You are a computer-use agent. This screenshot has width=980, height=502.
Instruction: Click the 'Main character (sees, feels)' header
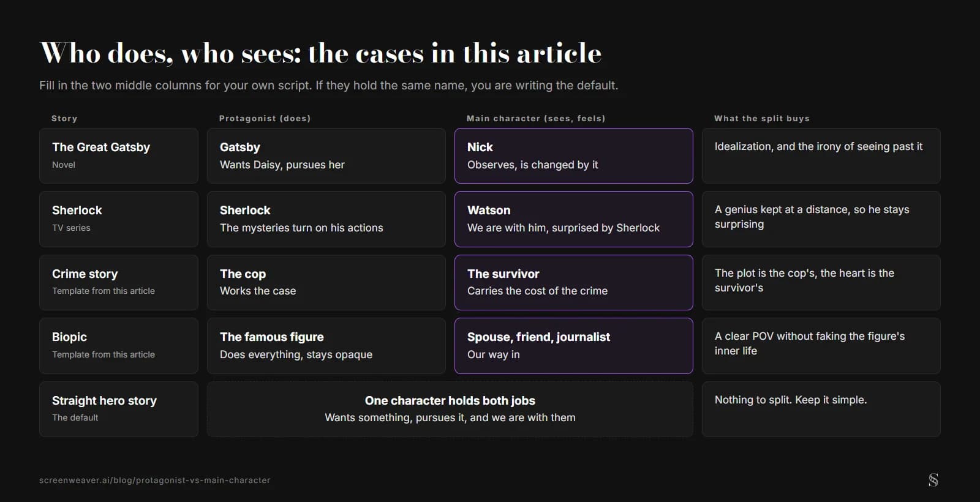[x=536, y=118]
